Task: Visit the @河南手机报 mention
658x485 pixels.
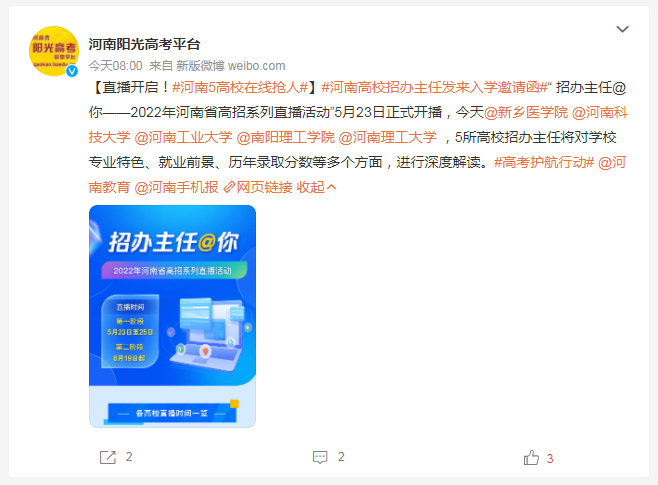Action: click(176, 187)
